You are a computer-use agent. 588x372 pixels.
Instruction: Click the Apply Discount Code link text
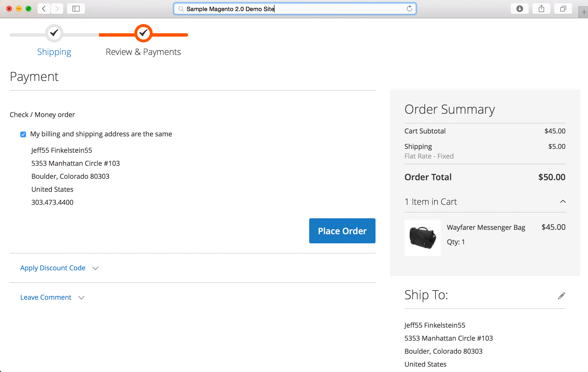pos(53,268)
